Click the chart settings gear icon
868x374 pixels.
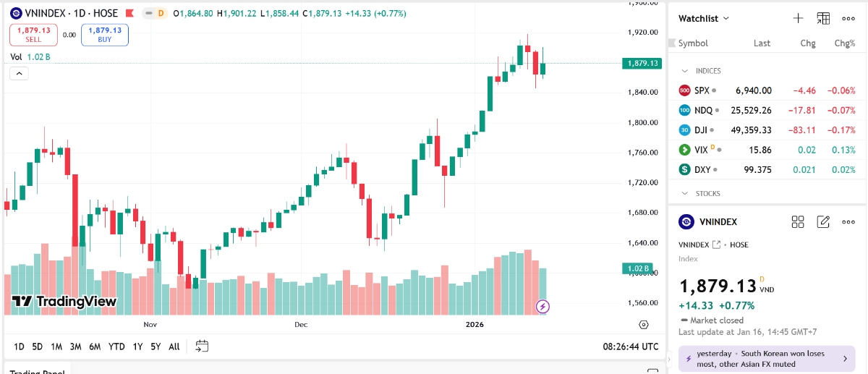tap(644, 325)
